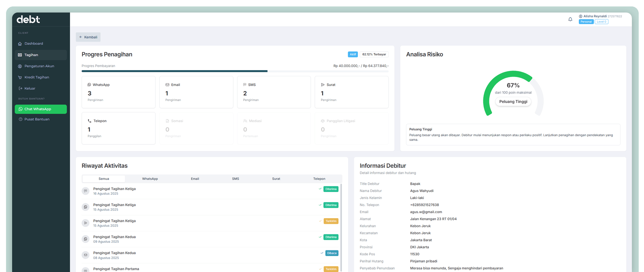Select Keluar to log out

point(30,88)
